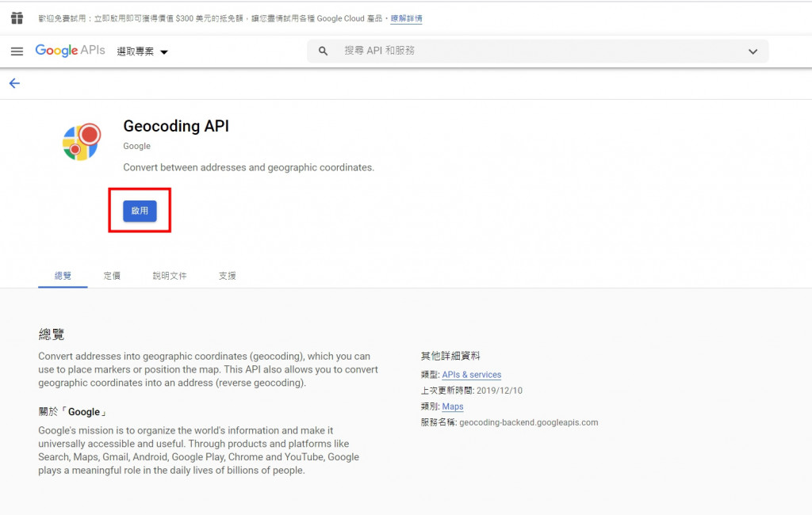Click the search magnifier icon
812x515 pixels.
324,51
